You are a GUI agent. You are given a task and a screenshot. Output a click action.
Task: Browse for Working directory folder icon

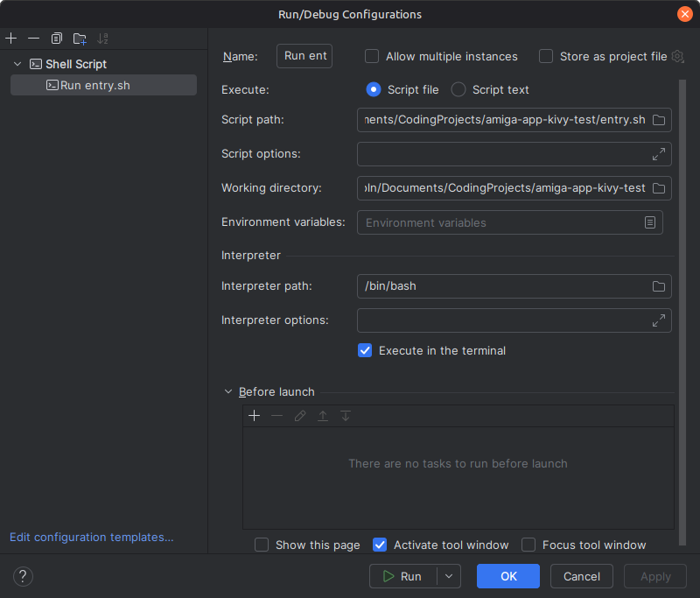659,188
